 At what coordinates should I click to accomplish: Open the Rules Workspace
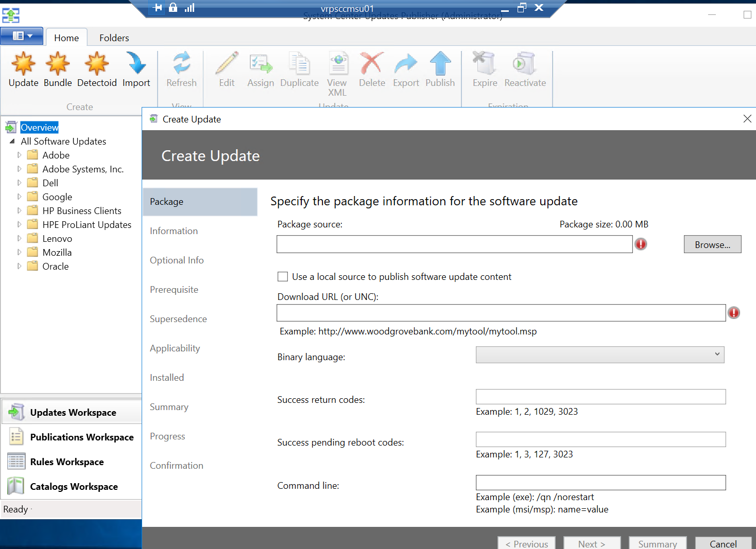coord(72,462)
